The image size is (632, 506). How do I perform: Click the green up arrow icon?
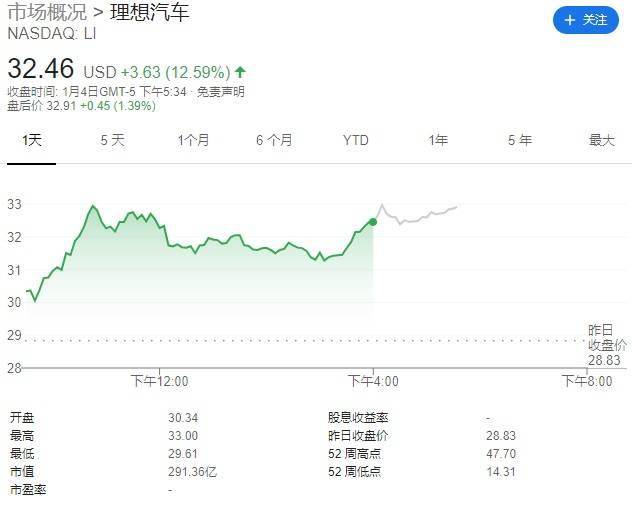click(x=240, y=72)
